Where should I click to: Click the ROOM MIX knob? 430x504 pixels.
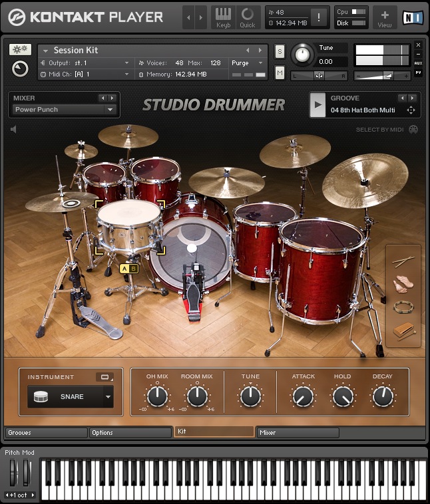(x=197, y=396)
